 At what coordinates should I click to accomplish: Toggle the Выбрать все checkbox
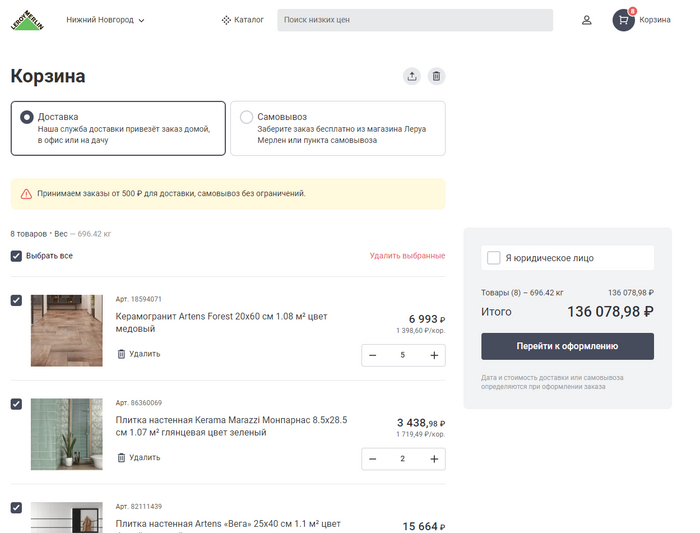(16, 256)
